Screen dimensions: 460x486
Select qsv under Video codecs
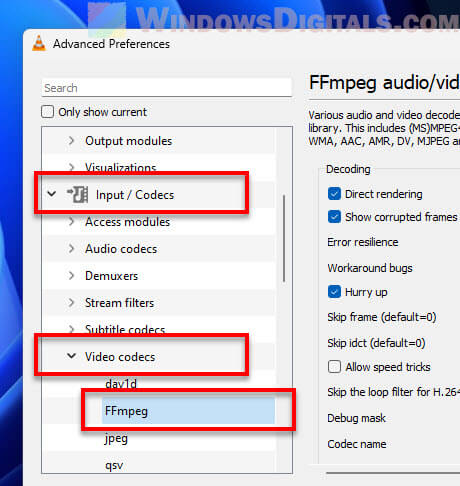click(x=114, y=465)
